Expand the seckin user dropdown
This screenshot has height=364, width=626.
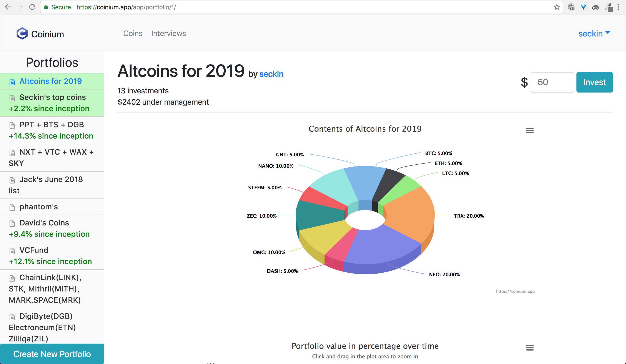[594, 33]
